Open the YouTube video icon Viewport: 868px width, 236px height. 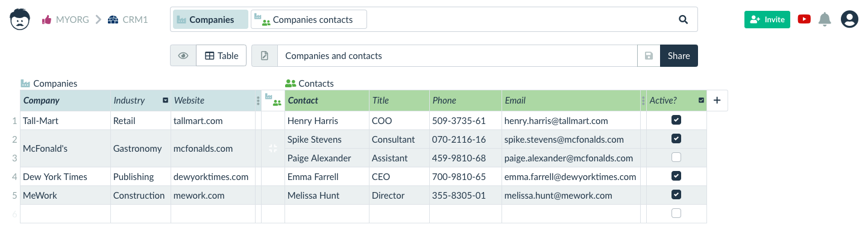tap(804, 19)
